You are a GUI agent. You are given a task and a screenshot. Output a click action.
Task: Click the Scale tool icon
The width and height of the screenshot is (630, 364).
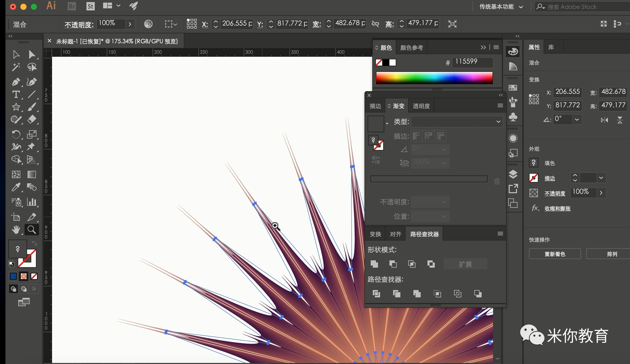click(32, 133)
